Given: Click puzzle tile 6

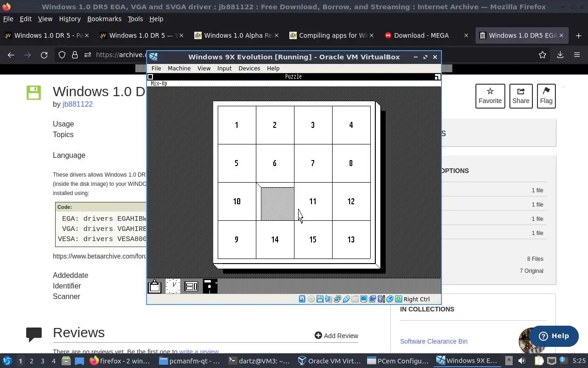Looking at the screenshot, I should 275,163.
